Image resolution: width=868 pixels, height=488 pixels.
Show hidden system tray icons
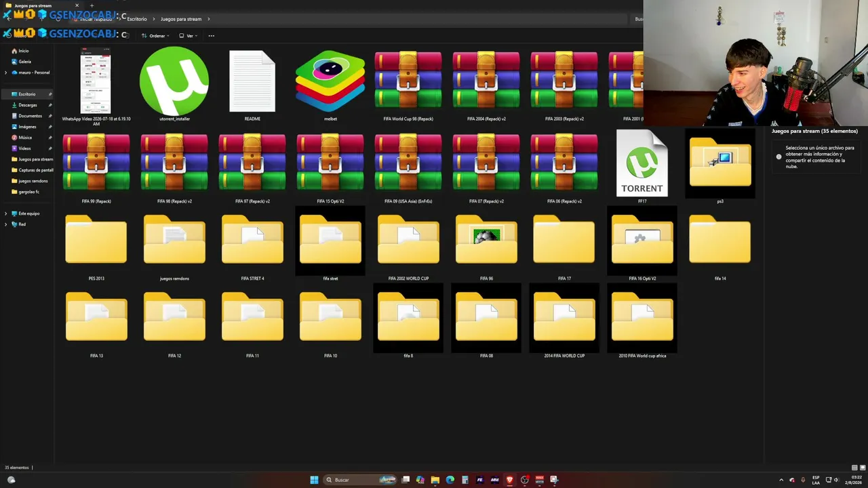pos(781,480)
